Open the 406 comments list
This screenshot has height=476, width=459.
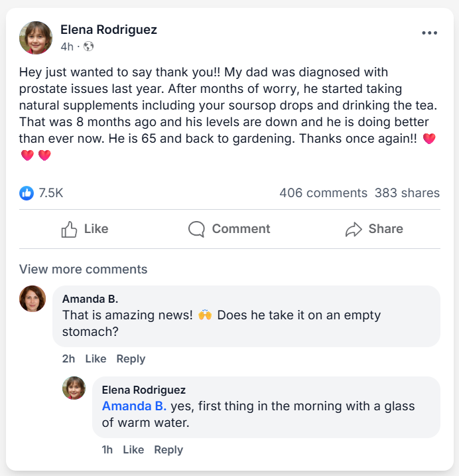point(323,193)
